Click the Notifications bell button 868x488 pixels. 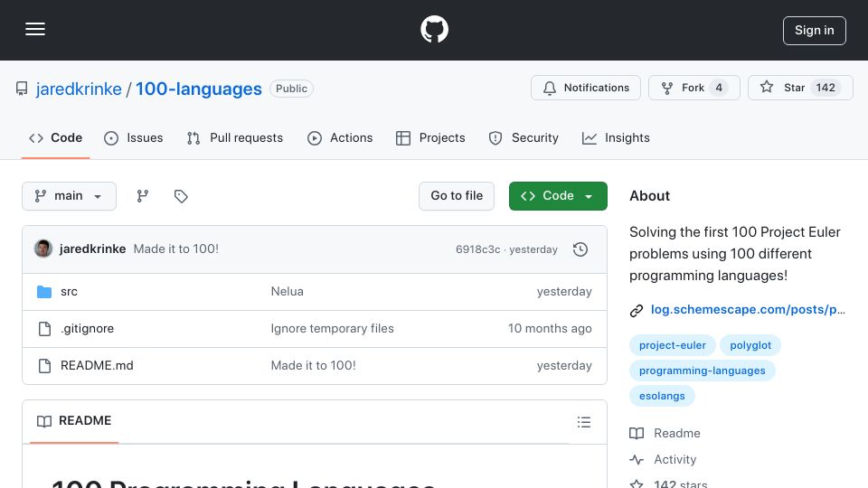(586, 88)
